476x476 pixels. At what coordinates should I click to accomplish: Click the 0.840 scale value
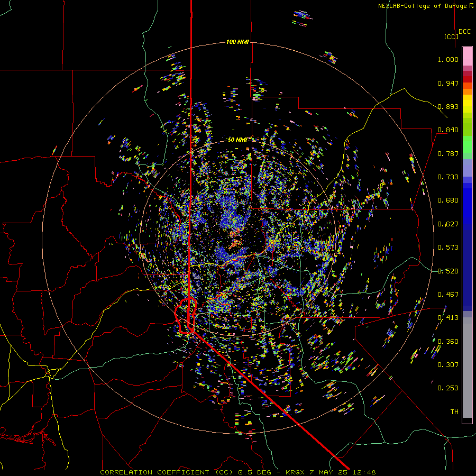pos(448,130)
